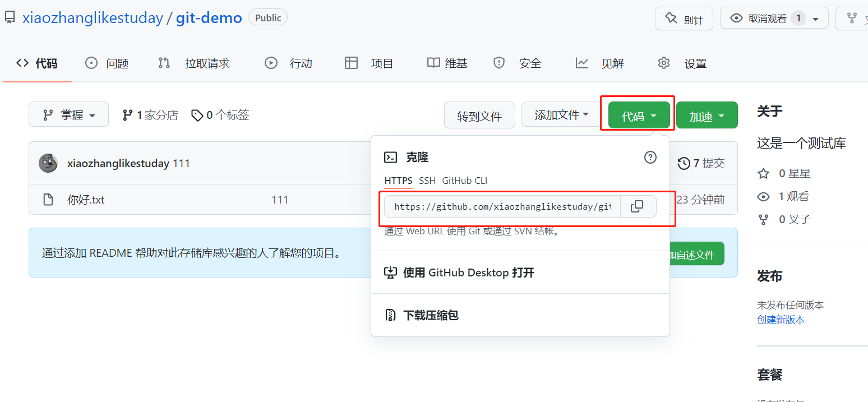Click the 套餐 packages heading
The height and width of the screenshot is (402, 868).
coord(769,375)
